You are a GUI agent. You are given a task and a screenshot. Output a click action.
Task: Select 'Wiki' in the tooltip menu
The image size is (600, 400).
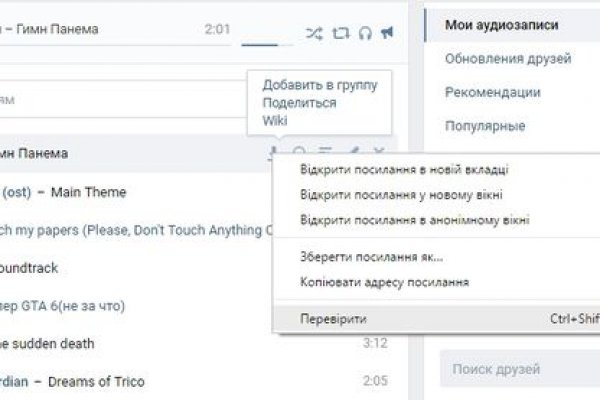pos(275,121)
